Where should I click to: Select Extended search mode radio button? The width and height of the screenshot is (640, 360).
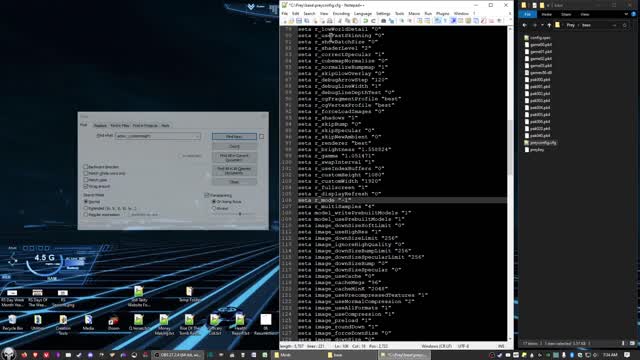tap(86, 208)
